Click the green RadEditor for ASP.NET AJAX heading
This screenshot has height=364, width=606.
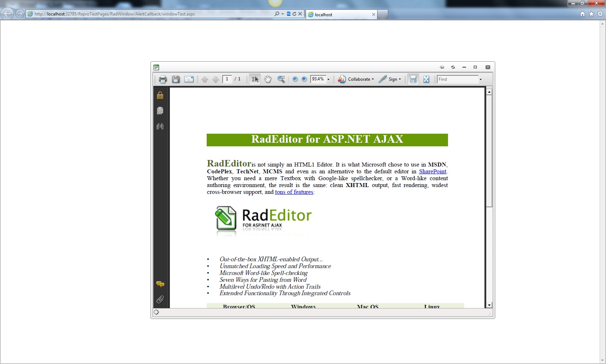tap(327, 140)
